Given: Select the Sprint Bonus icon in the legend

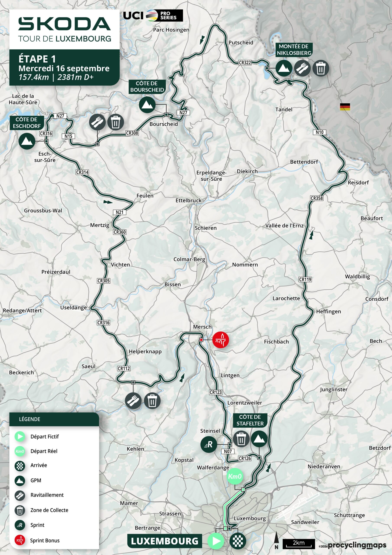Looking at the screenshot, I should pyautogui.click(x=20, y=540).
